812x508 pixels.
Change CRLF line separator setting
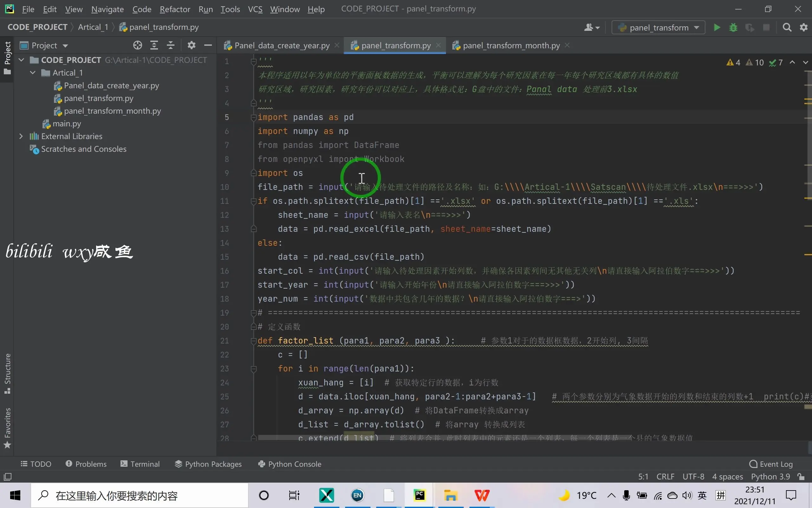(665, 477)
